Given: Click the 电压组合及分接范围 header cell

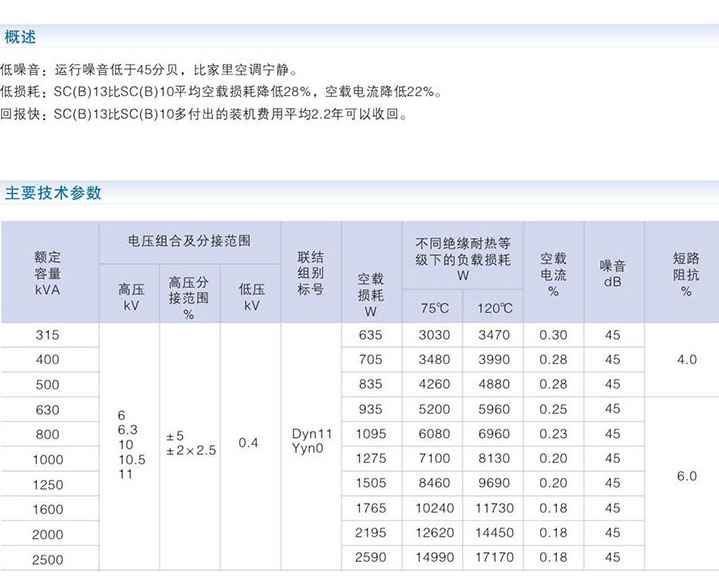Looking at the screenshot, I should click(189, 241).
